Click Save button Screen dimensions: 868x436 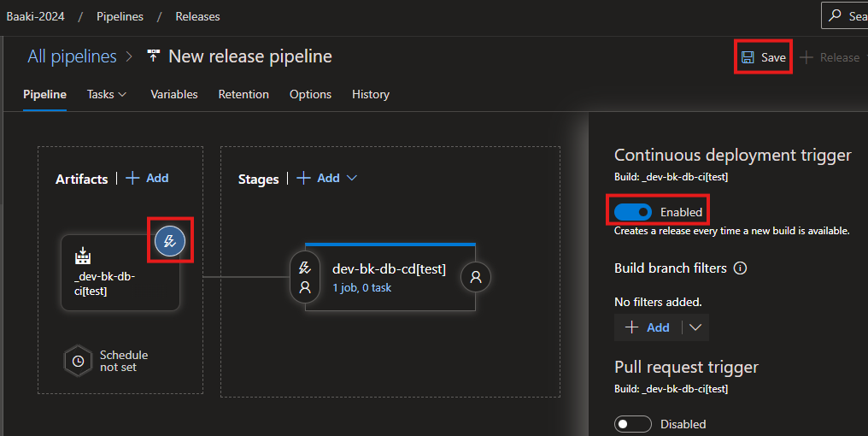point(764,57)
